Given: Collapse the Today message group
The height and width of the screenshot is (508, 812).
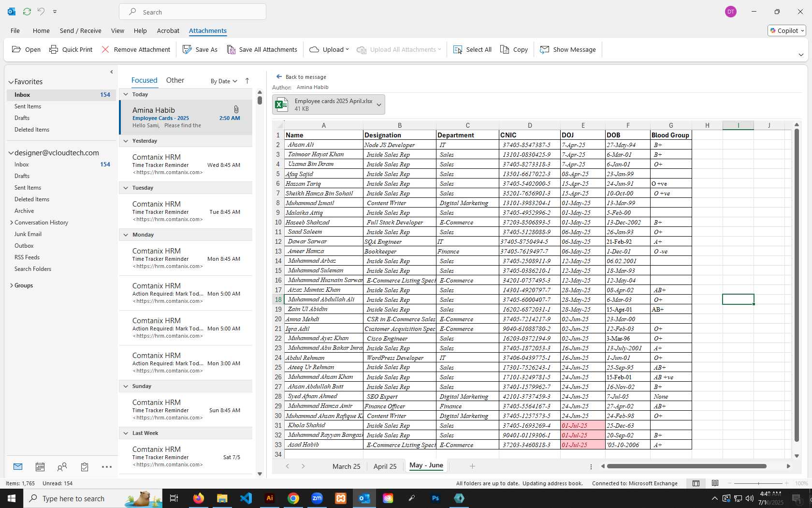Looking at the screenshot, I should click(x=126, y=94).
